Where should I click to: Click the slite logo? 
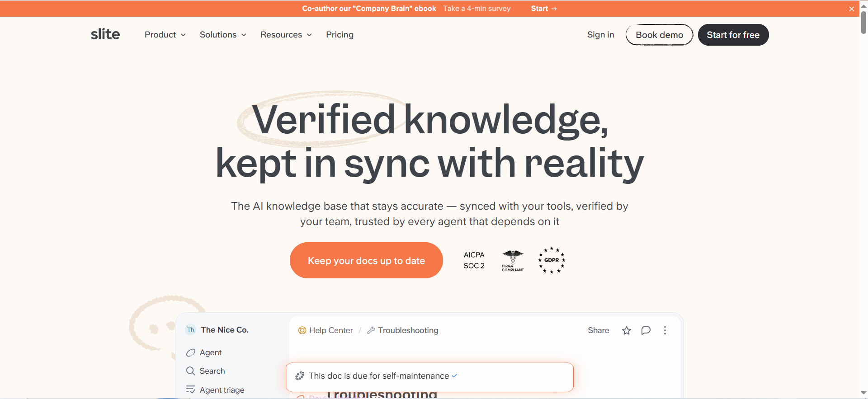click(105, 34)
